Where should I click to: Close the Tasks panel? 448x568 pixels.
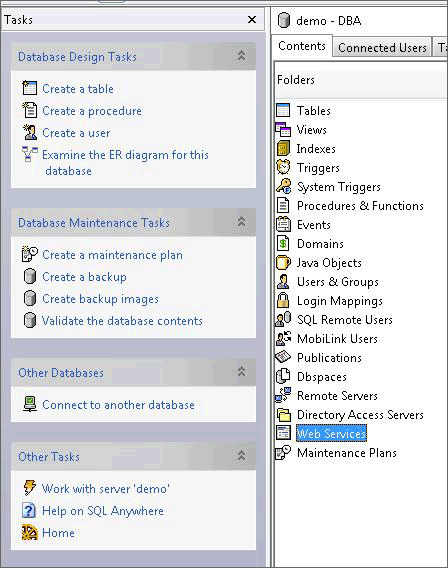[x=252, y=20]
